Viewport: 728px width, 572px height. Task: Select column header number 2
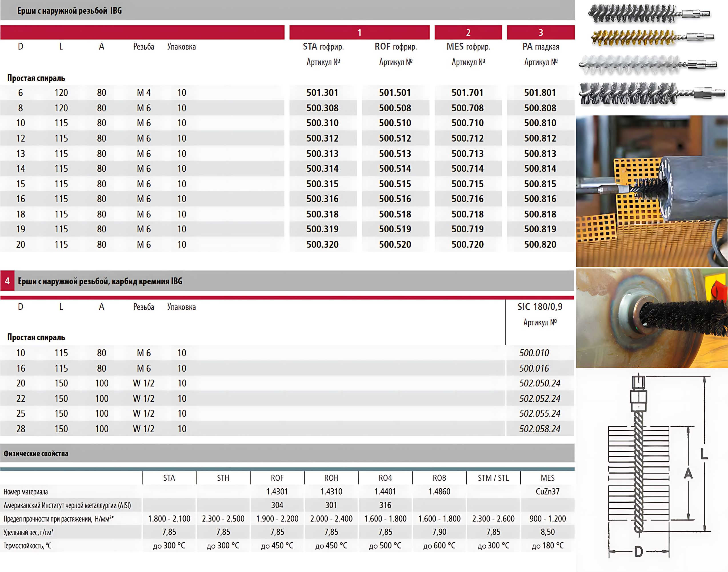pos(468,33)
